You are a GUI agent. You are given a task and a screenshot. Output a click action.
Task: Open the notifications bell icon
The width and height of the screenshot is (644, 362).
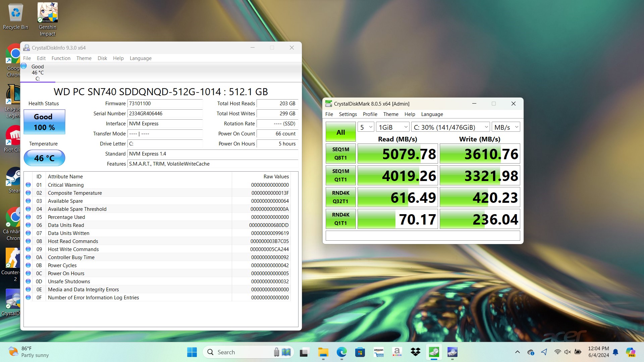(x=615, y=352)
